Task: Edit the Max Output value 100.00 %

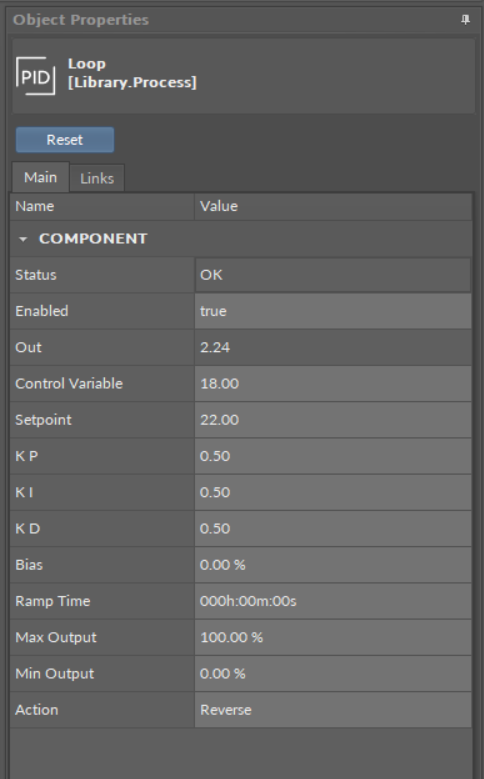Action: (x=333, y=637)
